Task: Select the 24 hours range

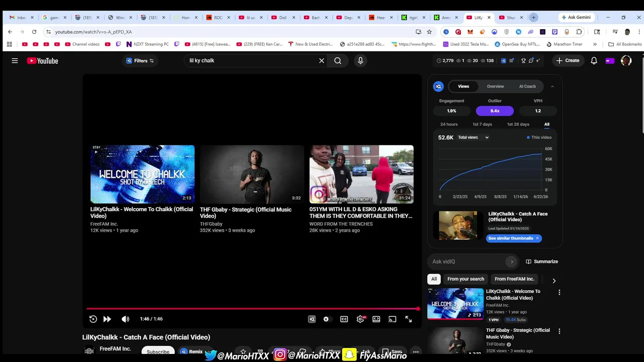Action: coord(449,124)
